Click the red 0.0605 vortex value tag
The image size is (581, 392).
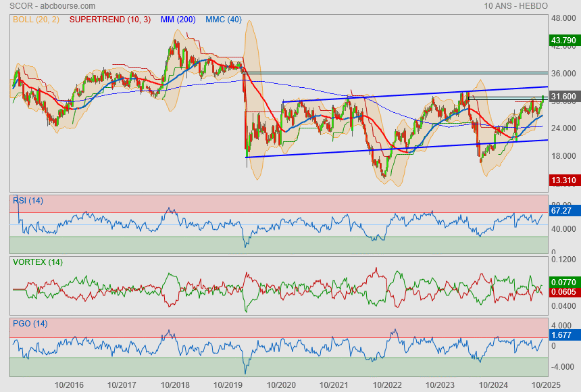[x=563, y=291]
